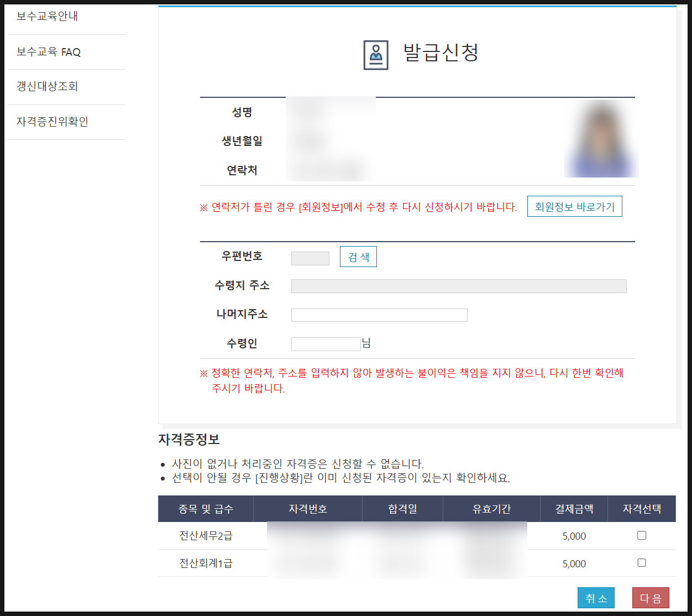The width and height of the screenshot is (692, 616).
Task: Open the 보수교육 FAQ sidebar item
Action: (x=49, y=52)
